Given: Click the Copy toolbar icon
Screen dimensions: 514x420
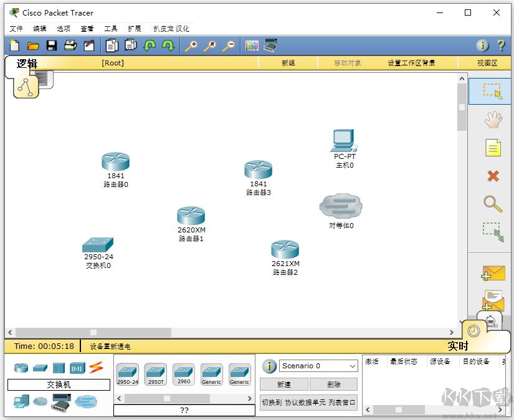Looking at the screenshot, I should tap(112, 45).
